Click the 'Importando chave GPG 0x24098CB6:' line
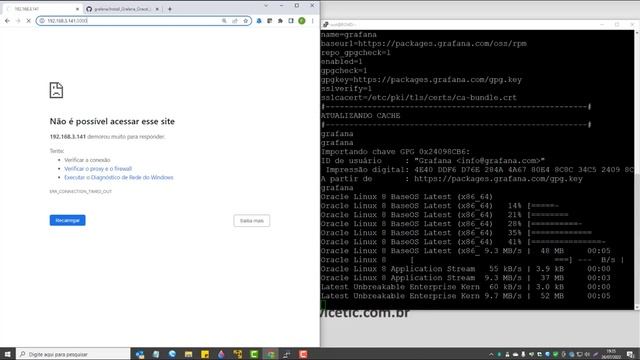 (396, 152)
